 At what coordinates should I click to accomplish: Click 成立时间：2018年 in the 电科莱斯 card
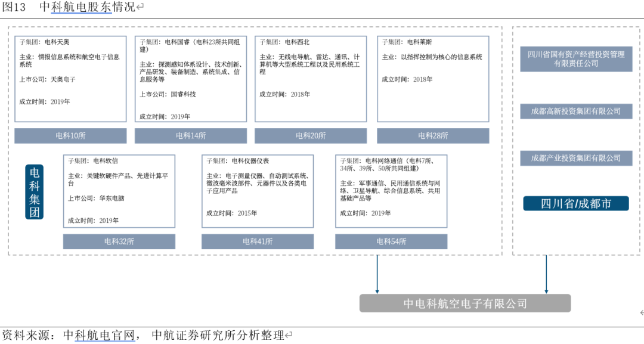click(x=407, y=79)
